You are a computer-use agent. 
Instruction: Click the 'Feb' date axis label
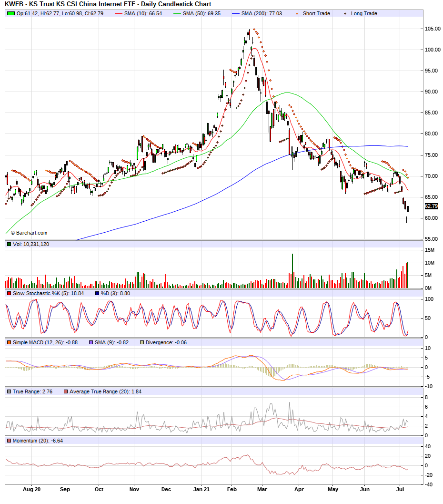232,490
